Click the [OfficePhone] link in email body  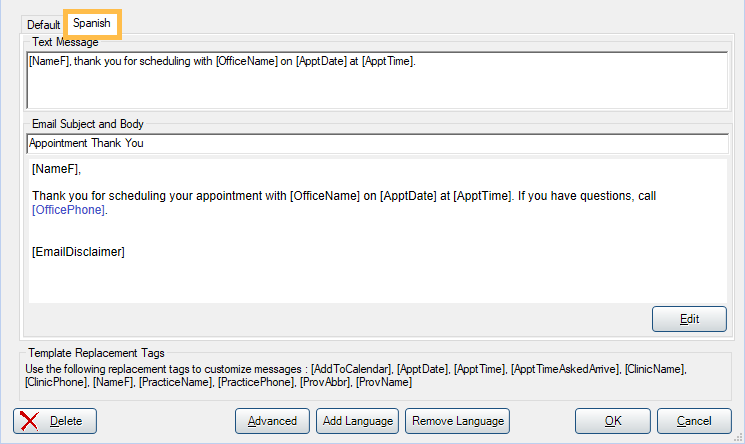click(68, 210)
